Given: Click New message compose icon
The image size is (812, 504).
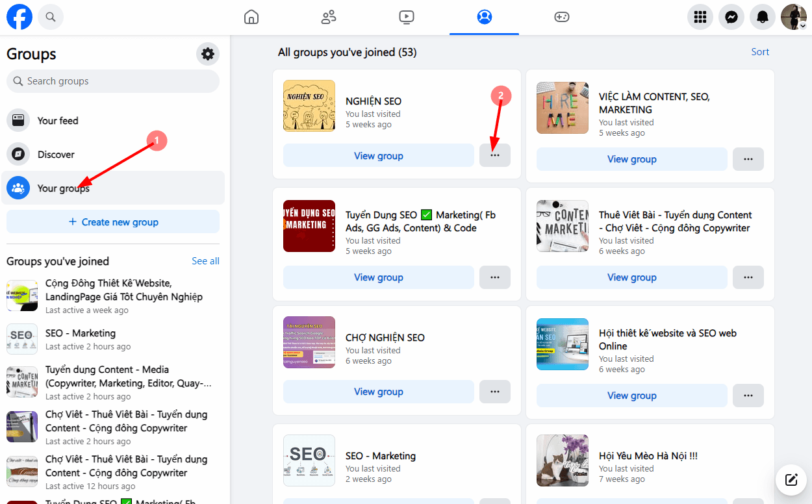Looking at the screenshot, I should pos(791,481).
